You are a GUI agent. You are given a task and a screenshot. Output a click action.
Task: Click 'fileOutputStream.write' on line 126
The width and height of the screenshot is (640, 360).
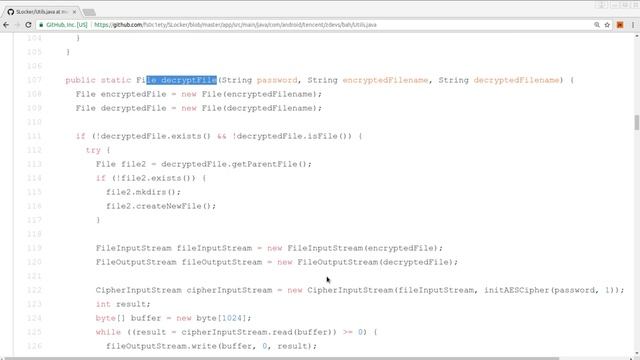click(x=161, y=346)
